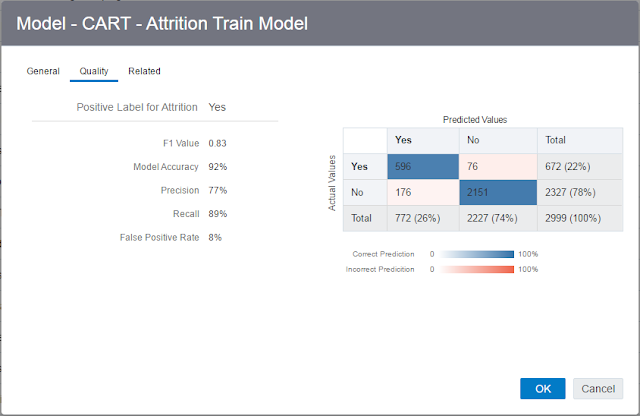Click the Incorrect Prediction red gradient bar

[x=477, y=269]
